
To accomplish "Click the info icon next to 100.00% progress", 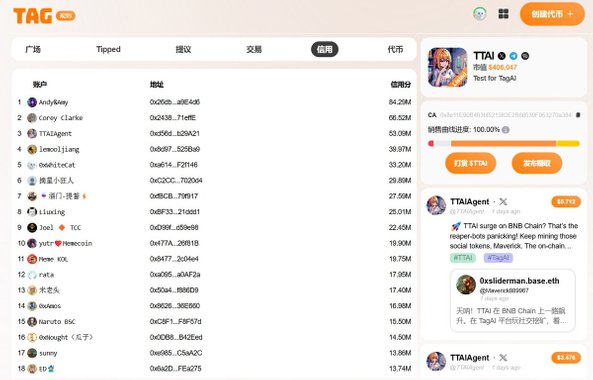I will 506,130.
